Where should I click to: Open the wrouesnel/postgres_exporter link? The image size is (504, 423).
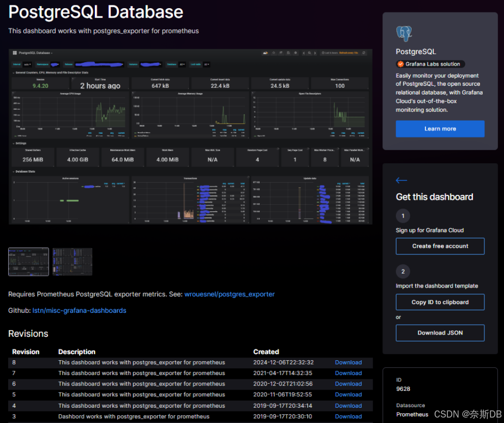coord(230,294)
